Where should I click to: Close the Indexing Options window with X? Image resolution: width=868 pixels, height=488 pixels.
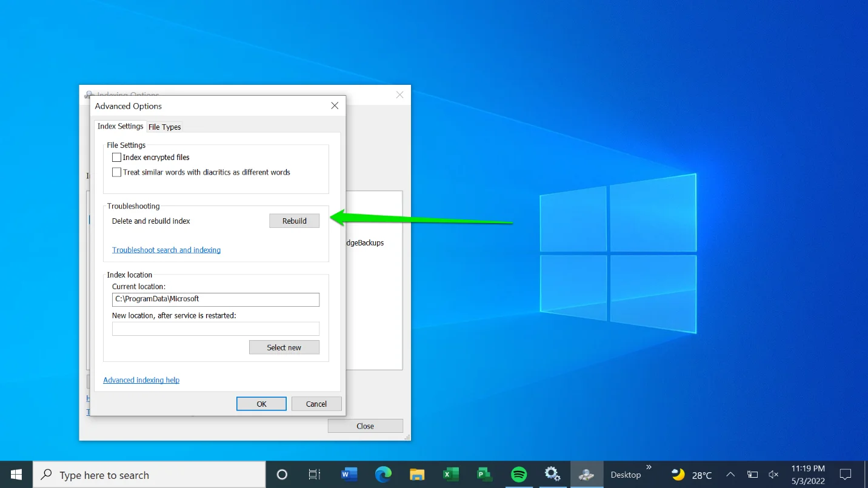(399, 95)
